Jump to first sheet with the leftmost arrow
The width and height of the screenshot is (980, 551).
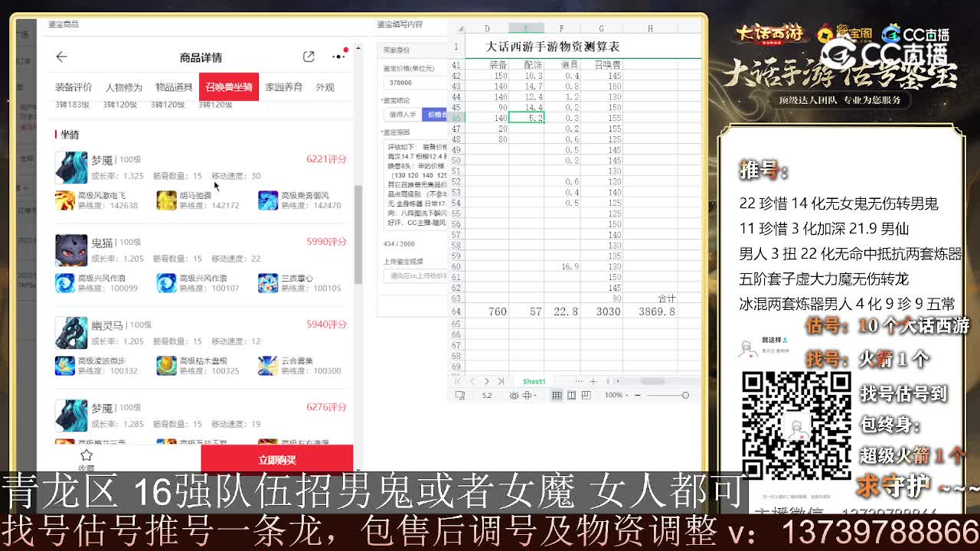pyautogui.click(x=459, y=381)
